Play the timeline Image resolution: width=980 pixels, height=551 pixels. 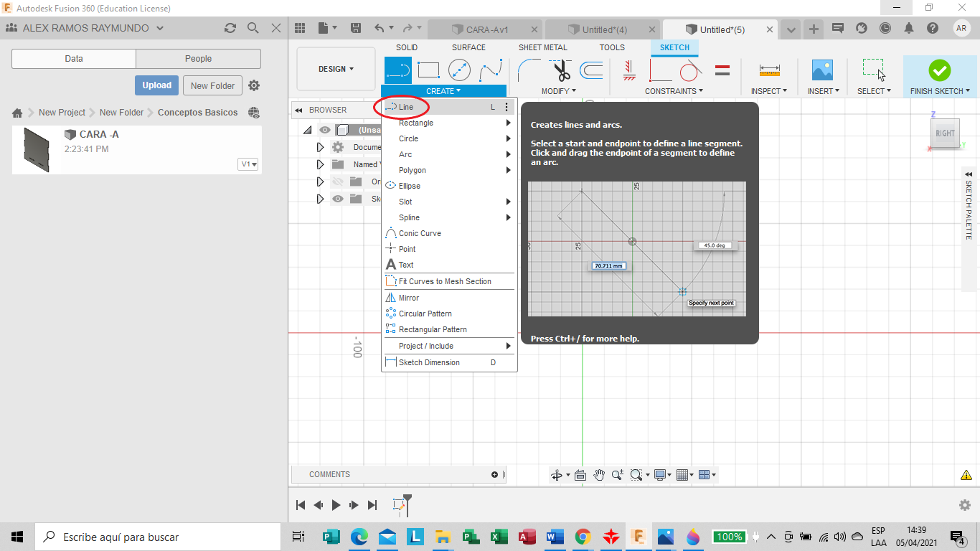336,505
